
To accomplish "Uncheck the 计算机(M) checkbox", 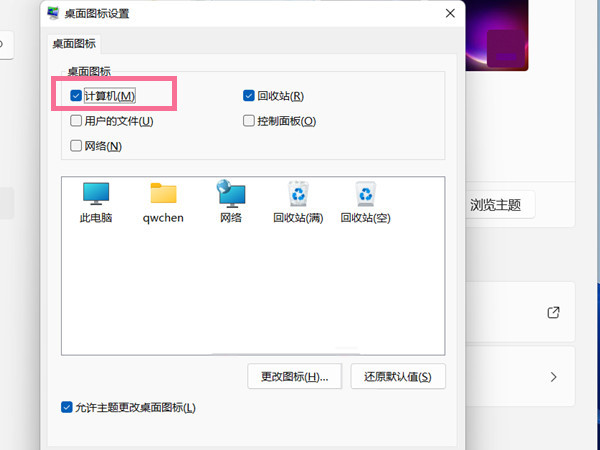I will click(x=77, y=96).
